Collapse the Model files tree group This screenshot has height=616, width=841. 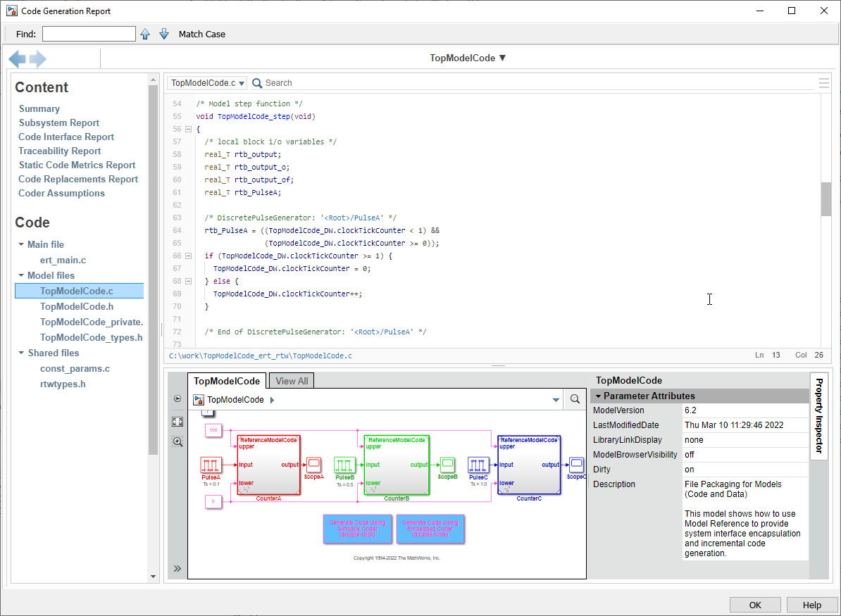point(22,276)
